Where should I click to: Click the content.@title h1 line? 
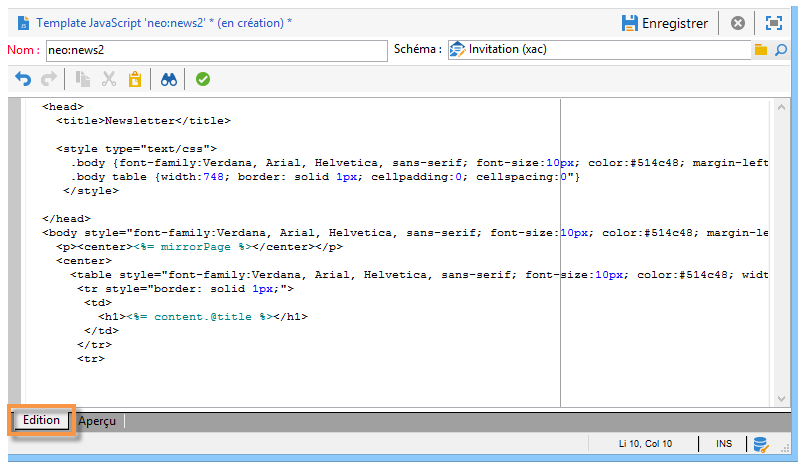point(203,317)
